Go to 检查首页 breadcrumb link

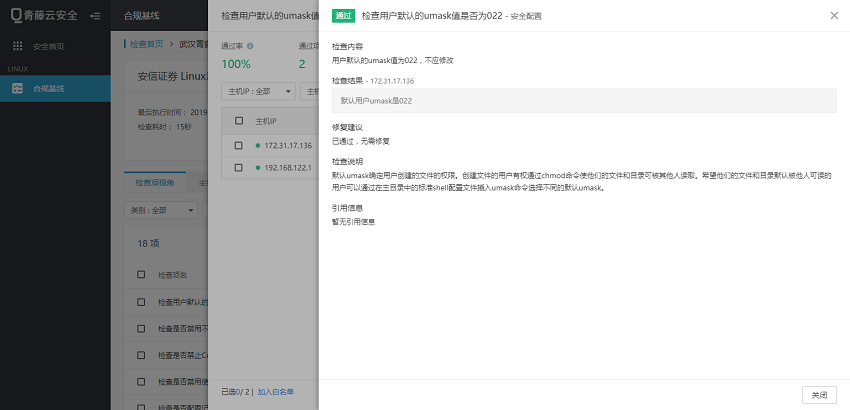pyautogui.click(x=146, y=44)
